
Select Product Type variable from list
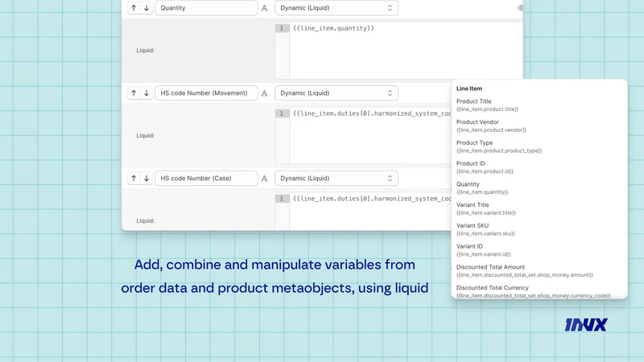[x=498, y=146]
